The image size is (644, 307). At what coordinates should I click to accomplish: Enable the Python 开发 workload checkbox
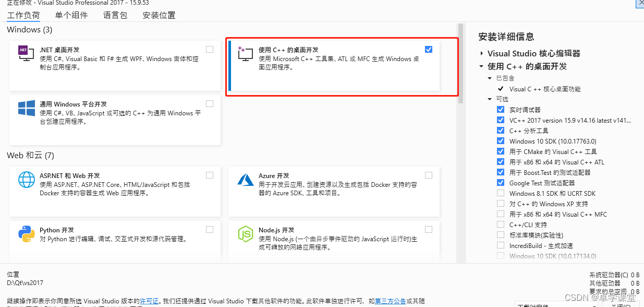click(210, 230)
